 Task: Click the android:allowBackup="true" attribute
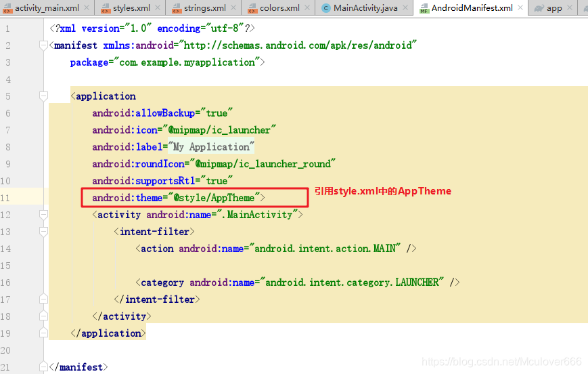[162, 113]
